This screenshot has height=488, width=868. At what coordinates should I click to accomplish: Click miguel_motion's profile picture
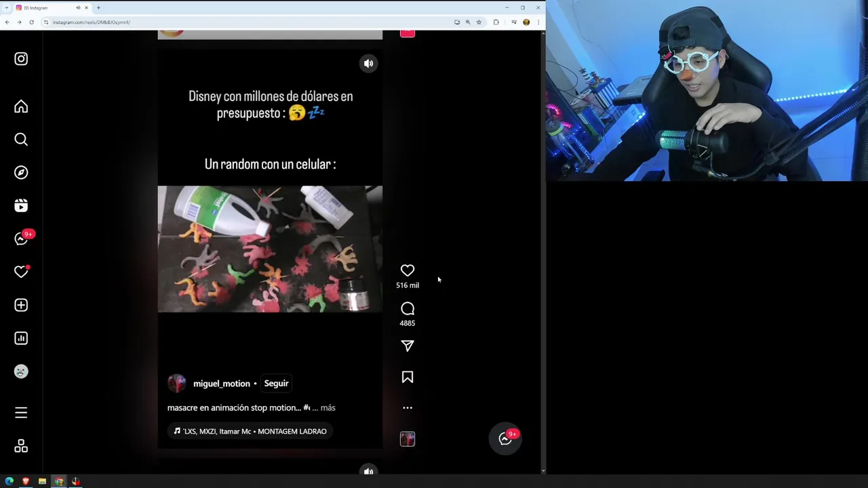coord(177,384)
